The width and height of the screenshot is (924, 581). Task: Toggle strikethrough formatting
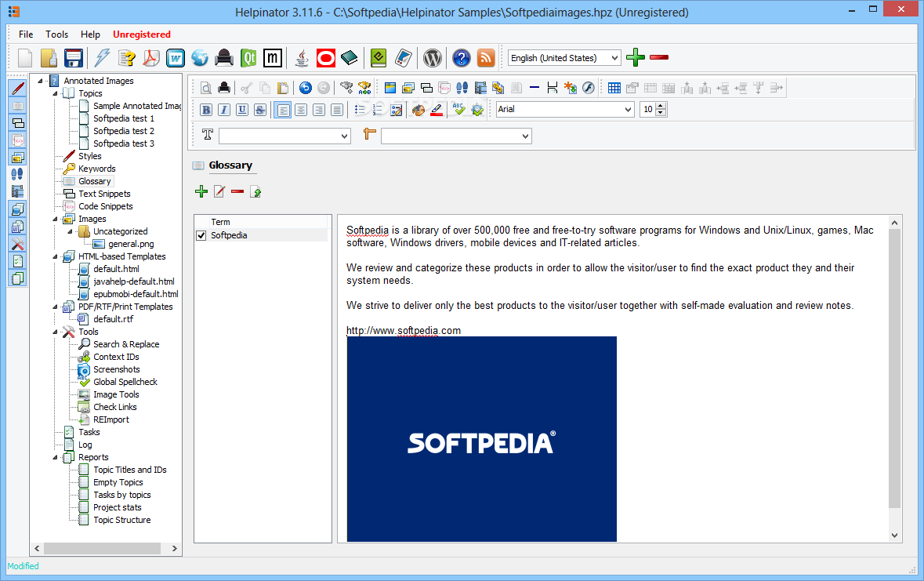pyautogui.click(x=260, y=110)
